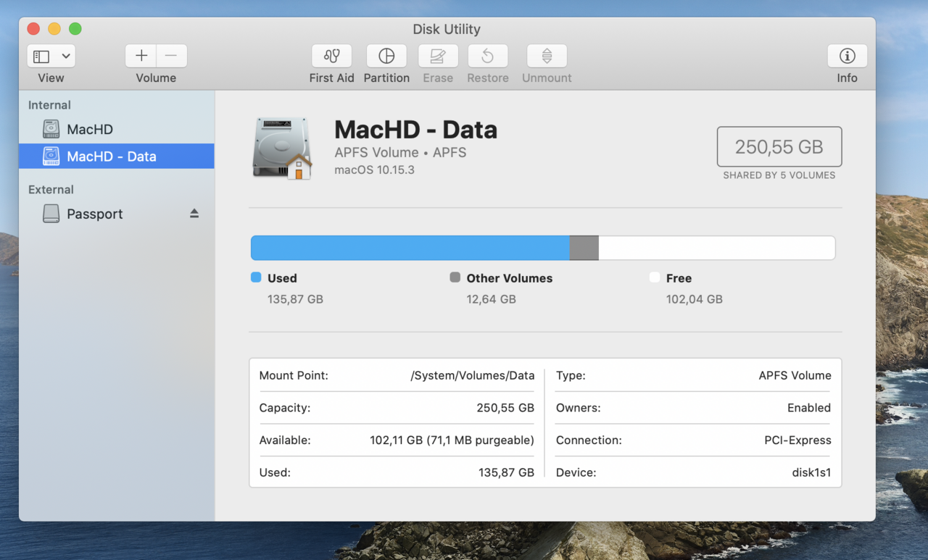Click the white Free legend swatch
This screenshot has height=560, width=928.
(x=655, y=277)
